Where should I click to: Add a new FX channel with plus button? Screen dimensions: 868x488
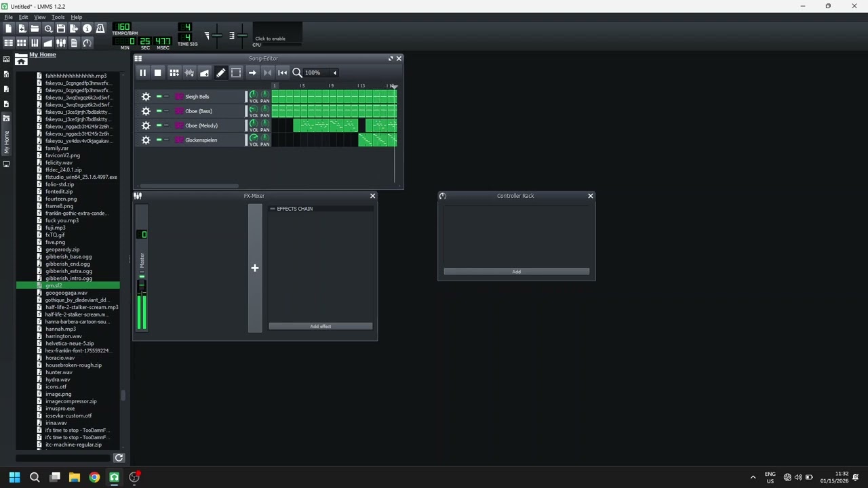255,268
